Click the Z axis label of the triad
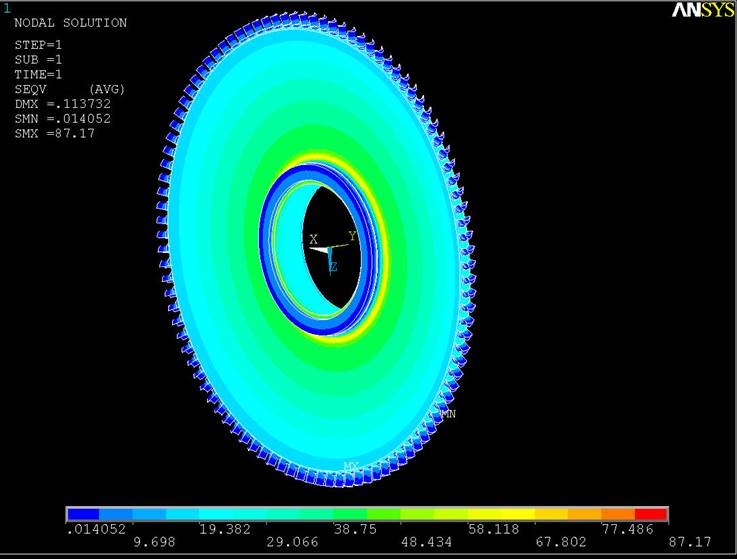 click(x=333, y=267)
